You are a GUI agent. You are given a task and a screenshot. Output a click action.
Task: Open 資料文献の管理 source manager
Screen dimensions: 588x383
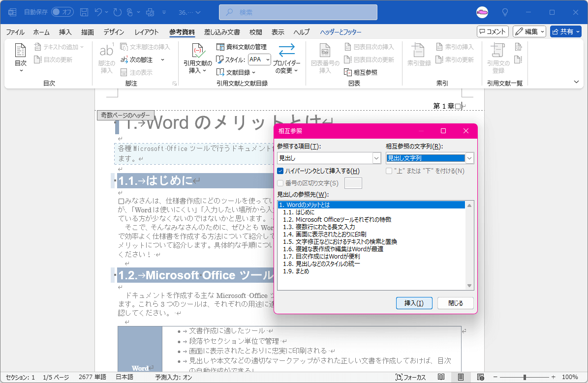coord(242,47)
